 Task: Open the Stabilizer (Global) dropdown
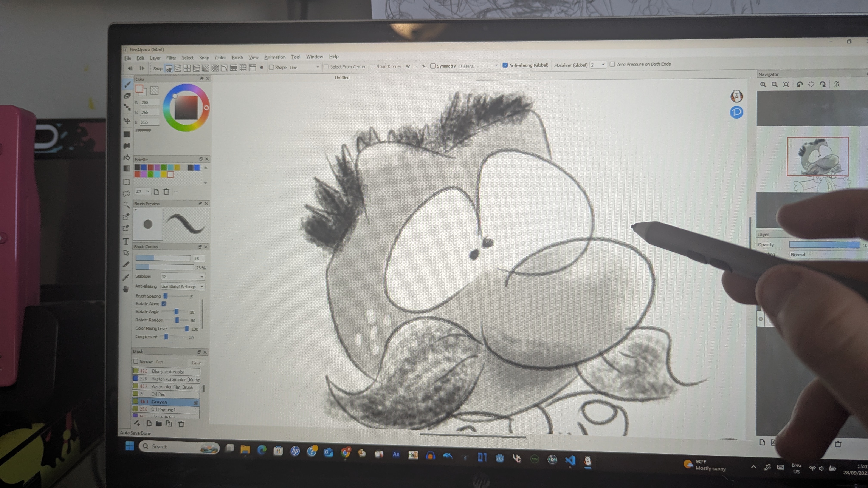[598, 65]
